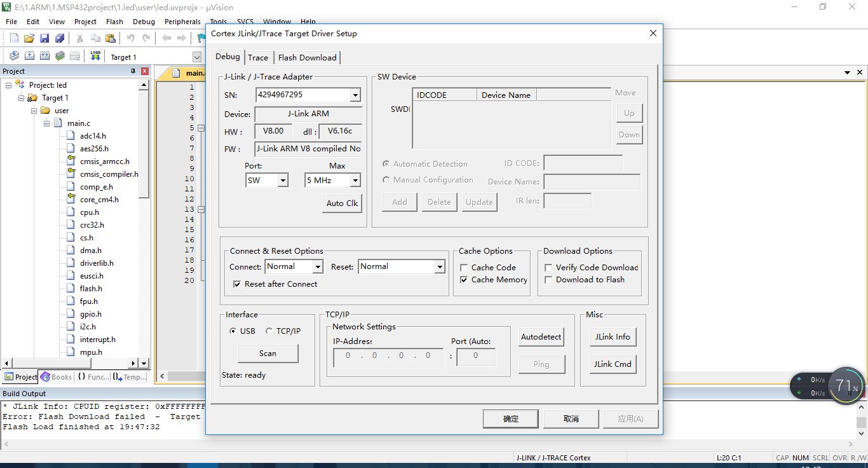Screen dimensions: 868x468
Task: Click the key icon beside cmsis_compiler.h
Action: tap(71, 174)
